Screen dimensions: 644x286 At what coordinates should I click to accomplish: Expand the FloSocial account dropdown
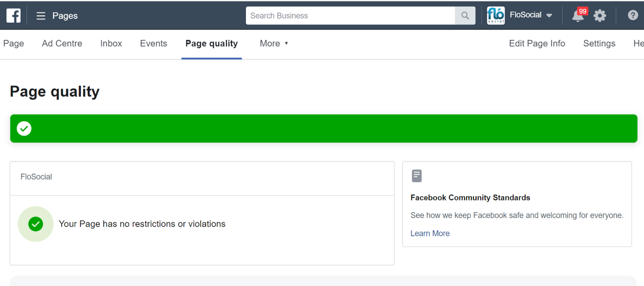coord(549,15)
